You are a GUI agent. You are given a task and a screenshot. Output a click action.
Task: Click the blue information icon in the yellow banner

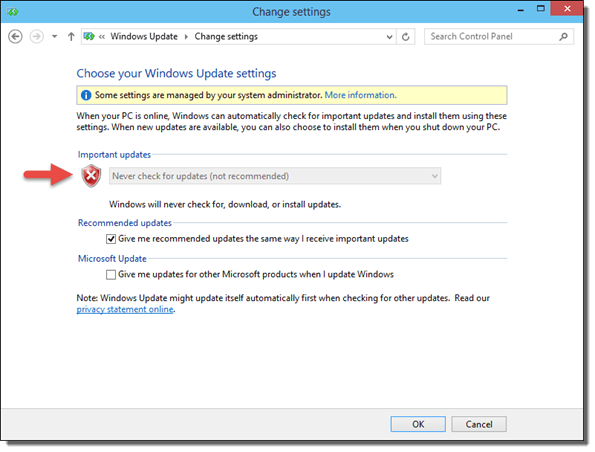click(x=86, y=95)
